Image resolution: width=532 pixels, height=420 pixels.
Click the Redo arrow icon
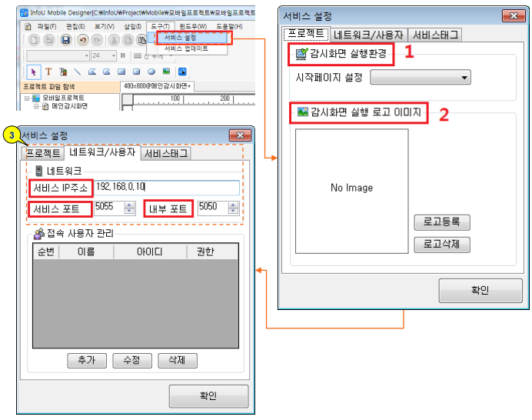coord(98,40)
